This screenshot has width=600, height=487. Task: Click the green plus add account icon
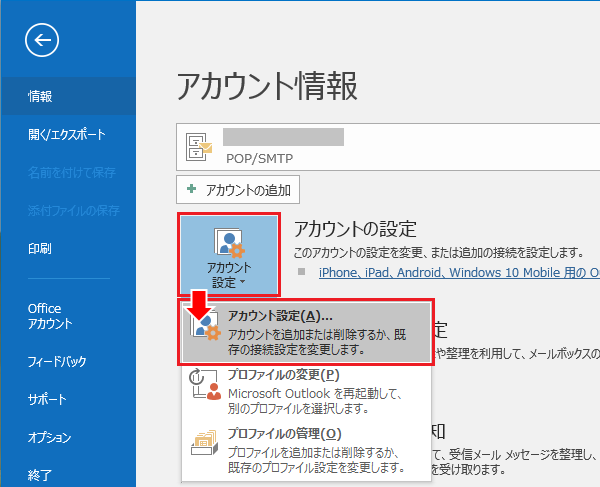click(192, 189)
